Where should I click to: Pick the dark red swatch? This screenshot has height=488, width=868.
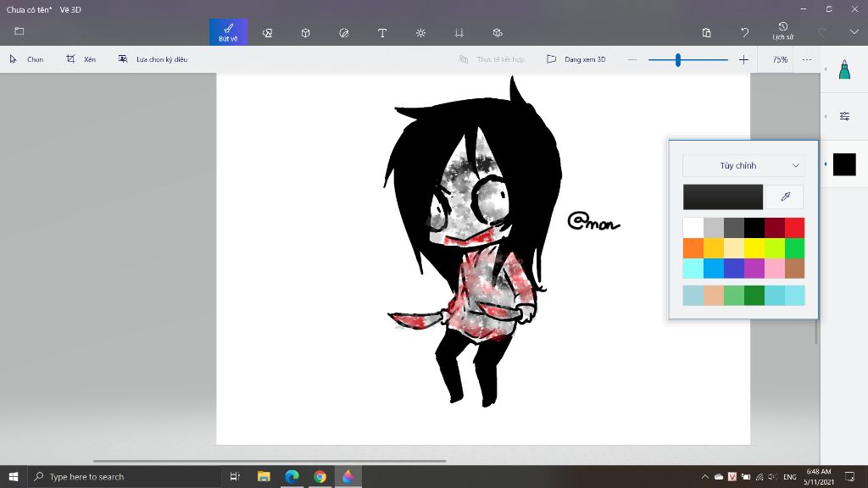(775, 227)
